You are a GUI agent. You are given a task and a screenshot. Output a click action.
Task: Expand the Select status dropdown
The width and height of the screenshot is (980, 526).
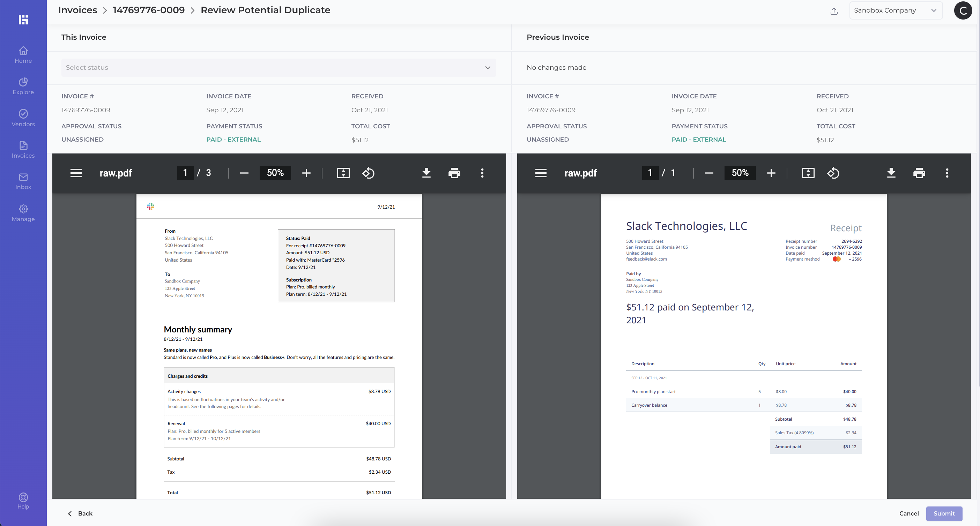click(x=278, y=67)
